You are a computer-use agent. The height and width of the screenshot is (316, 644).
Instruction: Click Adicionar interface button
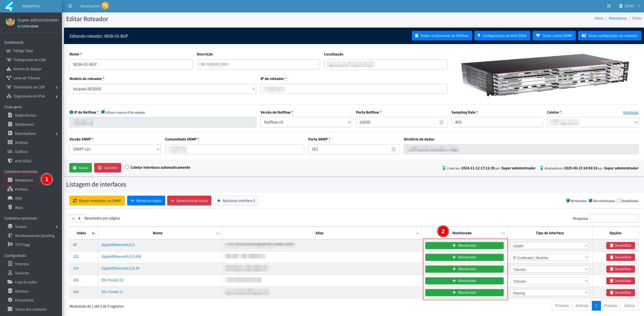point(236,201)
